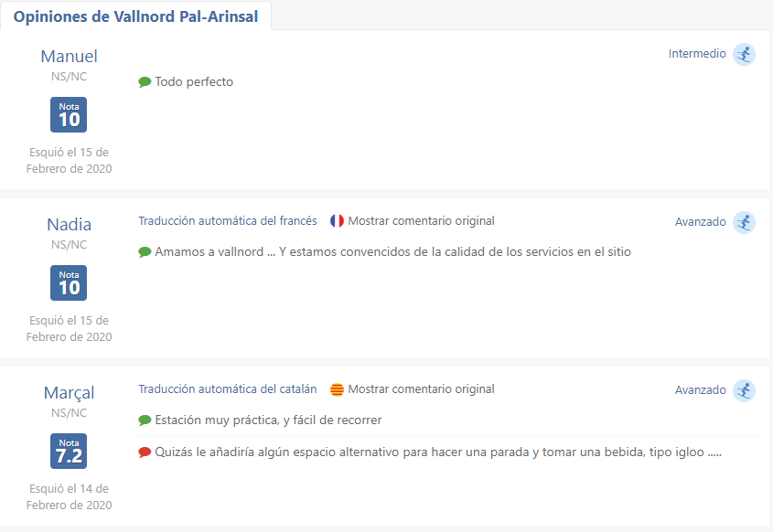This screenshot has height=532, width=773.
Task: Show original comment for the French translation
Action: pos(421,220)
